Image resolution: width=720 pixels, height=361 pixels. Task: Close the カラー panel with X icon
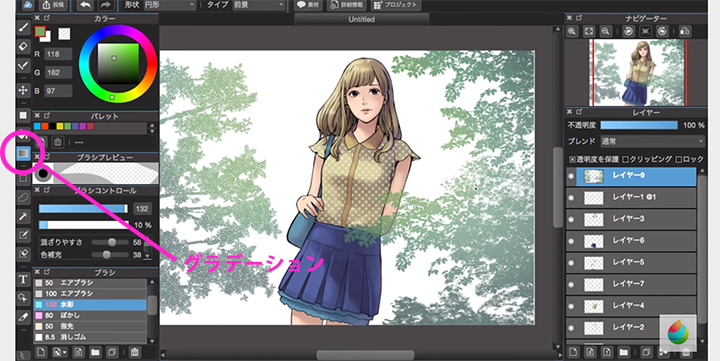[x=37, y=18]
